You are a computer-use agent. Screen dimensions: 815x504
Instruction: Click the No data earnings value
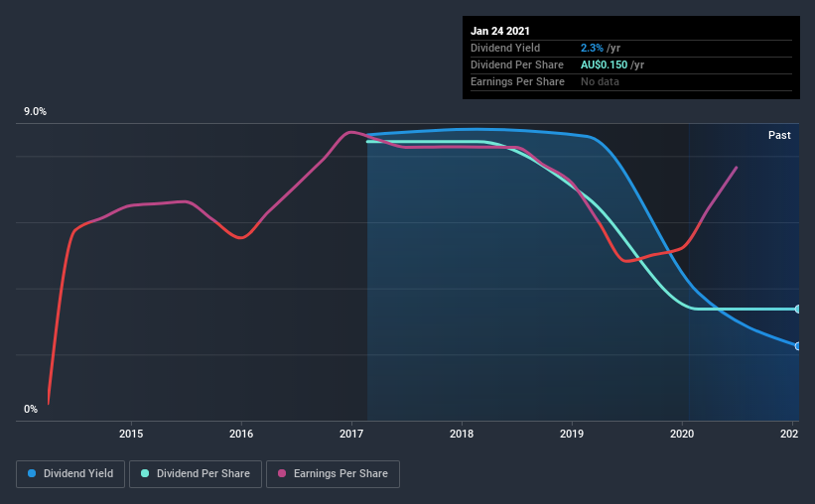(600, 81)
